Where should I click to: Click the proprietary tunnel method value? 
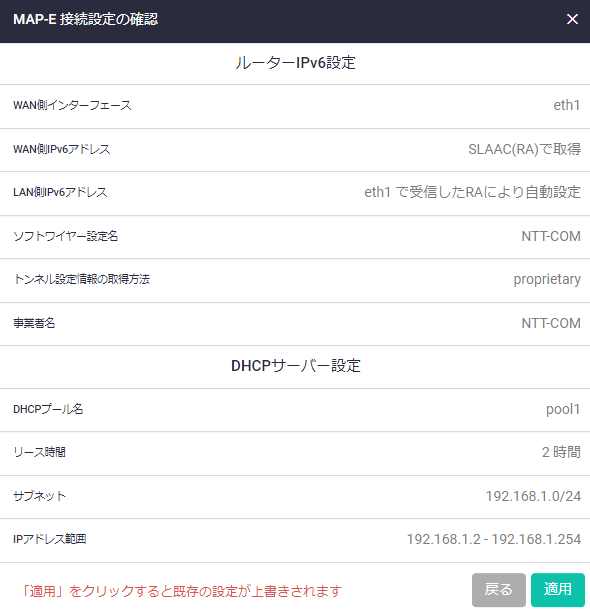point(547,279)
